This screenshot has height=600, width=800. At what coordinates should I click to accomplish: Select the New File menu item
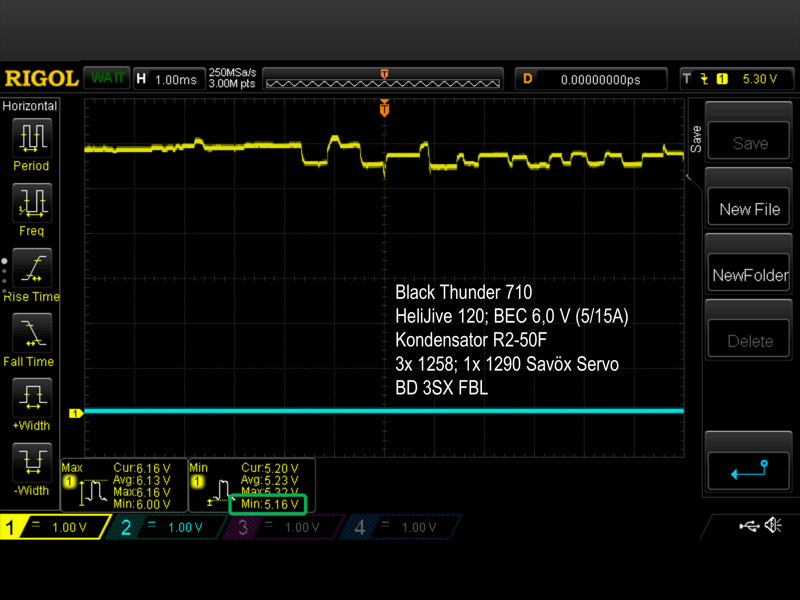pyautogui.click(x=749, y=208)
